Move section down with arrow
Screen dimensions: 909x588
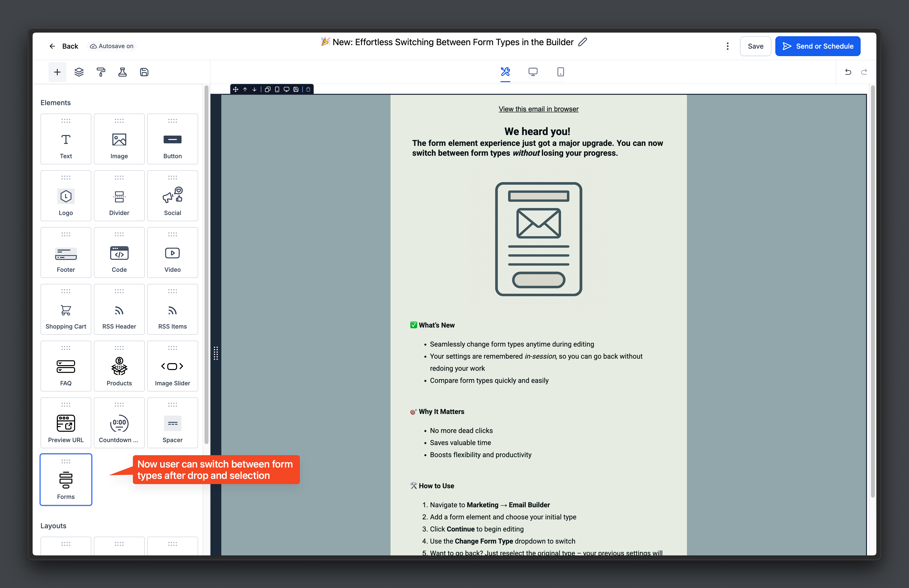(x=254, y=89)
